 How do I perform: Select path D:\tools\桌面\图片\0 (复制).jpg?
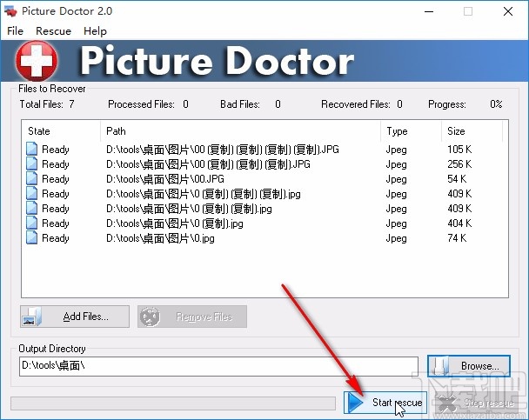coord(175,223)
